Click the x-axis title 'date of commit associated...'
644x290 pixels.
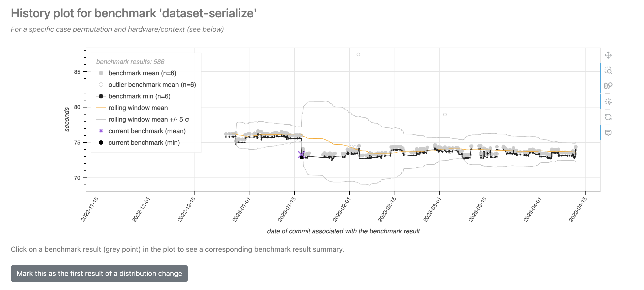point(343,231)
